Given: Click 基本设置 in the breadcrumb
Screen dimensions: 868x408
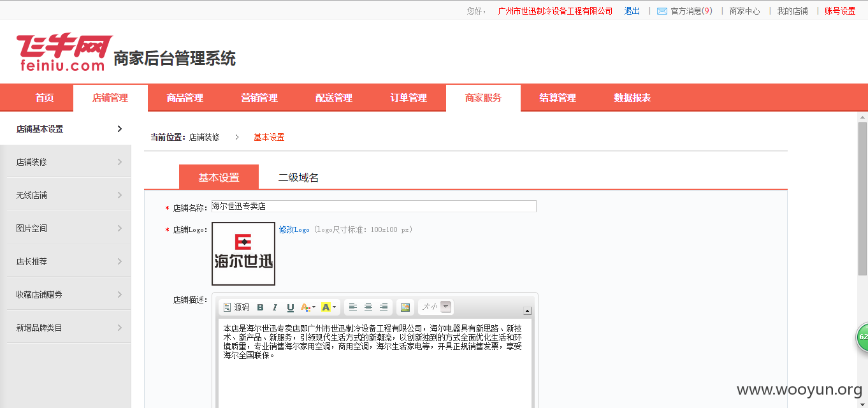Looking at the screenshot, I should (269, 137).
